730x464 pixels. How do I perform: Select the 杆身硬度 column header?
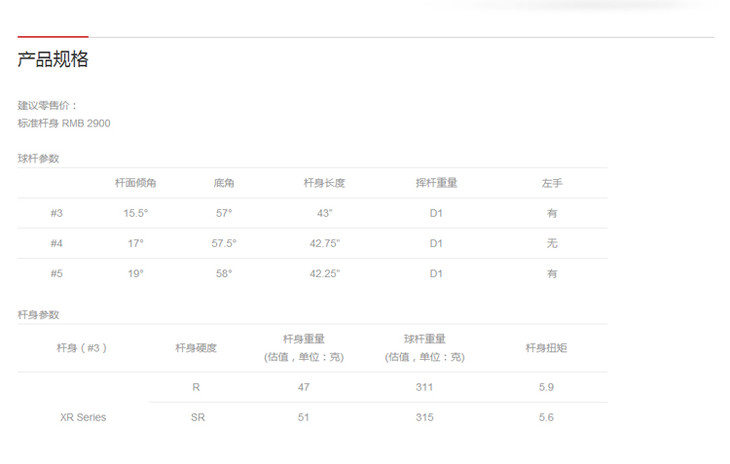196,348
